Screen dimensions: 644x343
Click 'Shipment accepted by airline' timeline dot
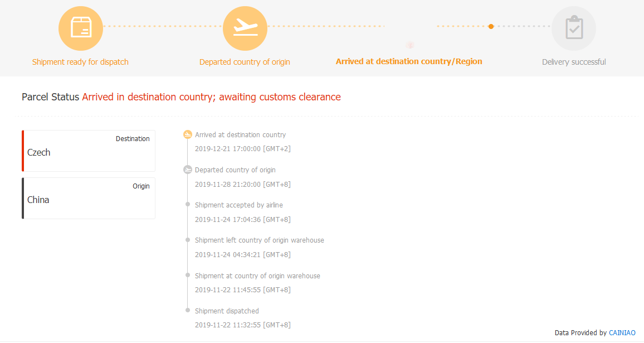188,205
